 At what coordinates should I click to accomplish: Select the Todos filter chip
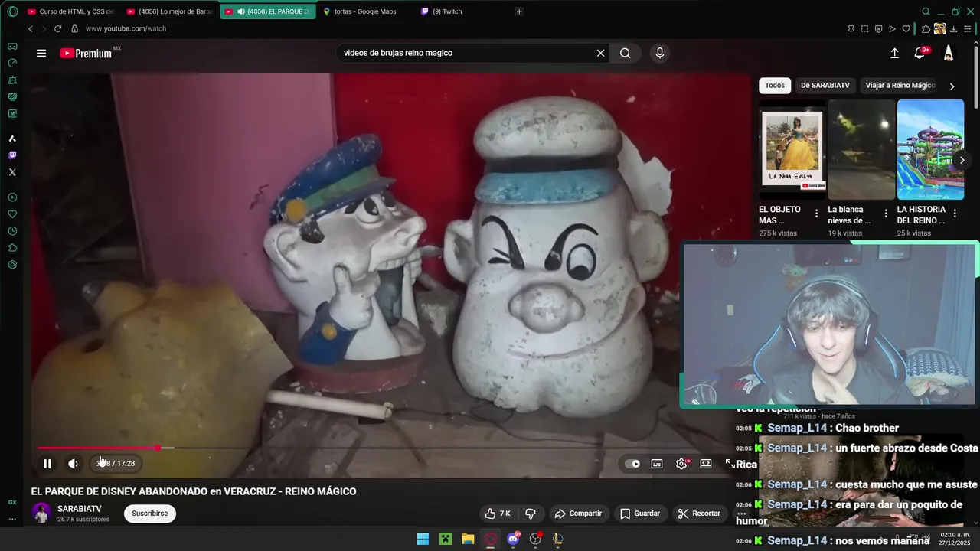point(775,86)
